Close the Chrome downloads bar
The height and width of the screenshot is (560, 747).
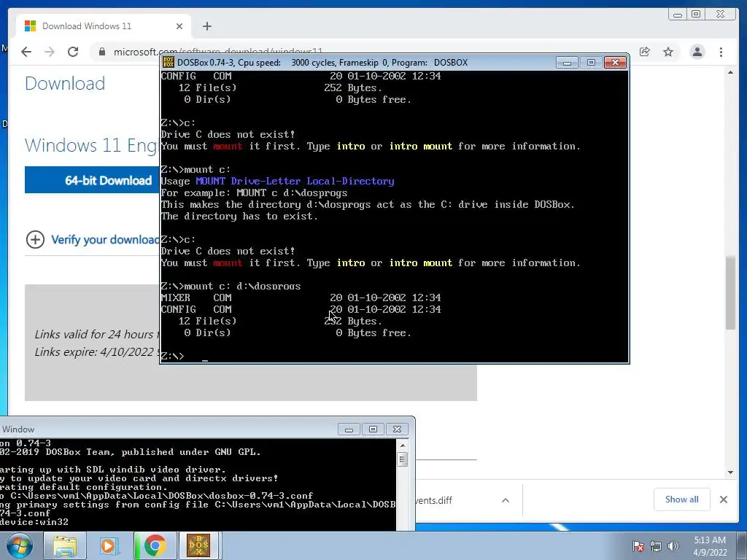(x=724, y=499)
